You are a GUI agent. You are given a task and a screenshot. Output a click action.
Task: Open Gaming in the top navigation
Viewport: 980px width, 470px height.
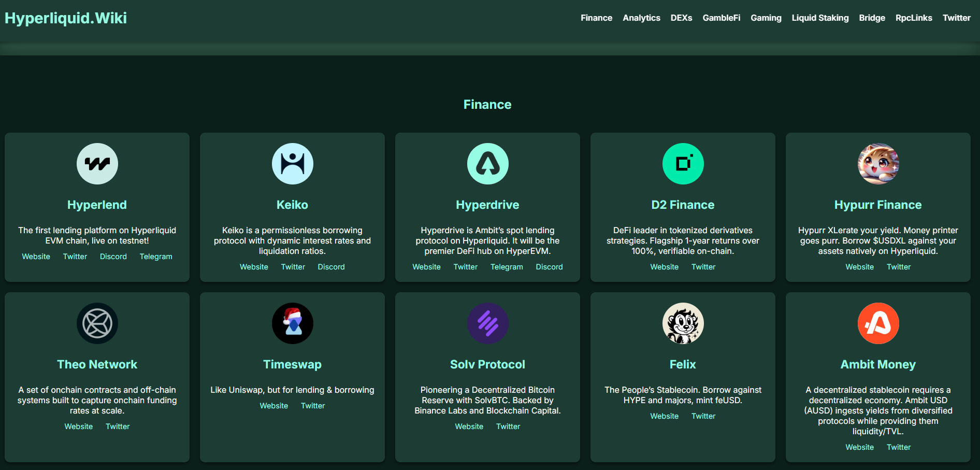point(766,18)
